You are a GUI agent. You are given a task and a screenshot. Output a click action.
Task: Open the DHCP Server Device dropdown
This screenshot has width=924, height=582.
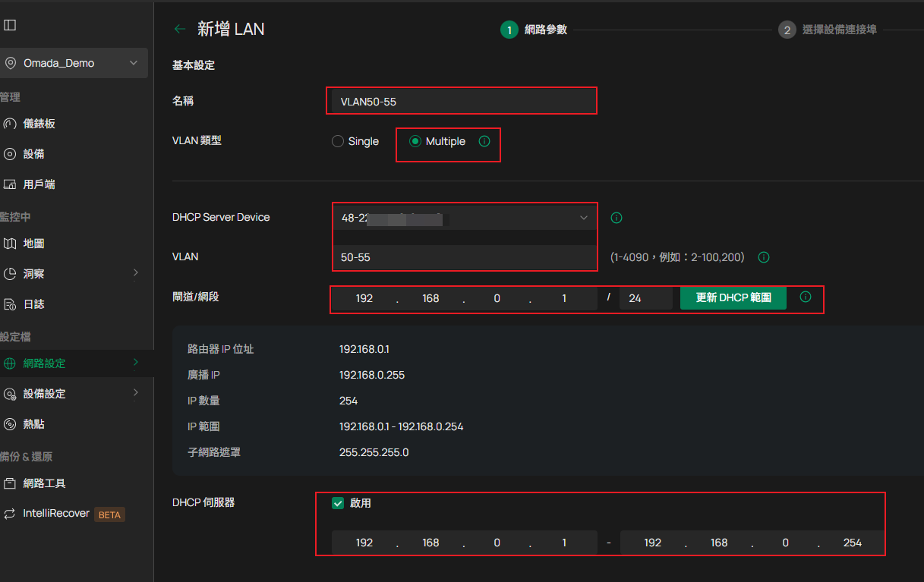tap(464, 218)
